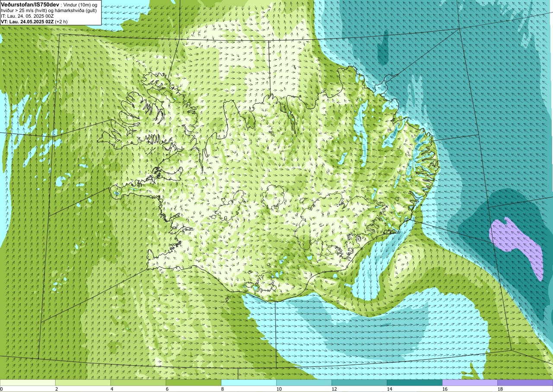The image size is (553, 392).
Task: Click legend tick label 12
Action: (334, 389)
